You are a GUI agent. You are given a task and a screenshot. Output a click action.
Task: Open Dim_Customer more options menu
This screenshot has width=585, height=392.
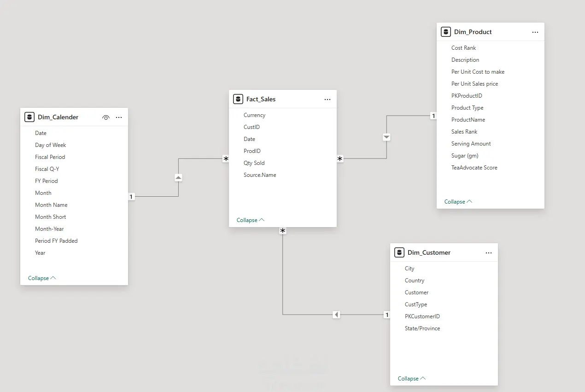[489, 253]
